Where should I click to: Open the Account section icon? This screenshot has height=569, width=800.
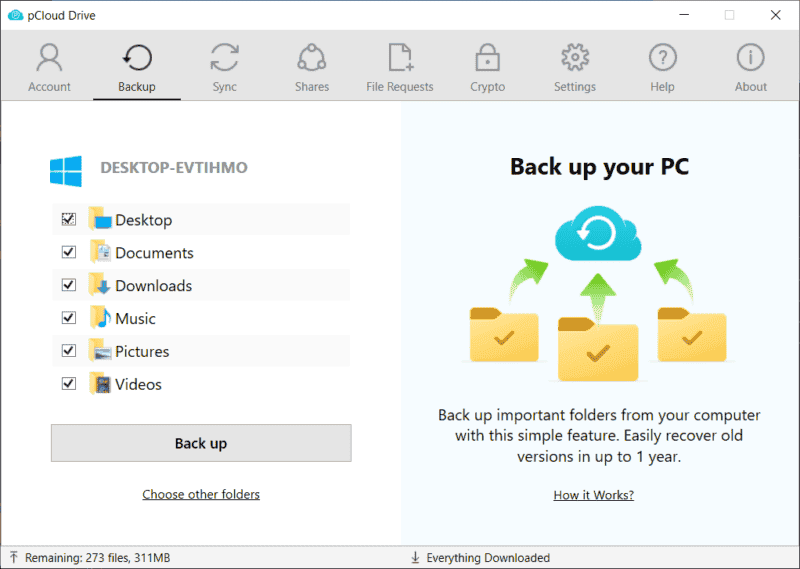(49, 58)
